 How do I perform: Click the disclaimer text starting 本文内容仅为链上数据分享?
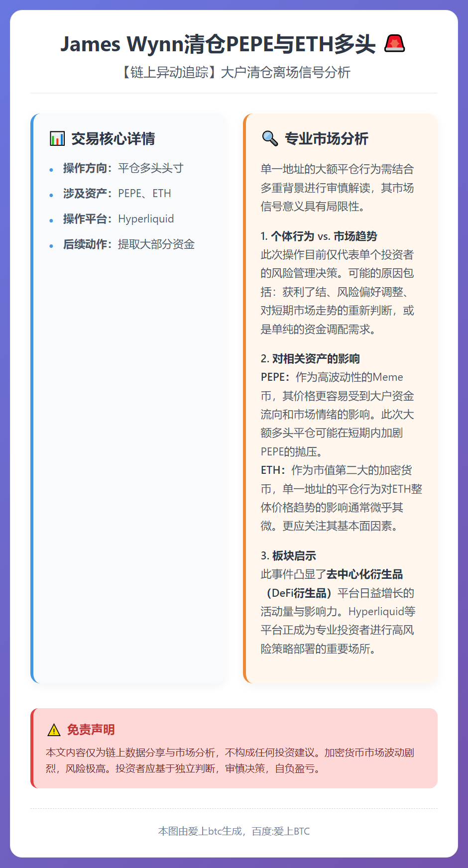(x=230, y=760)
